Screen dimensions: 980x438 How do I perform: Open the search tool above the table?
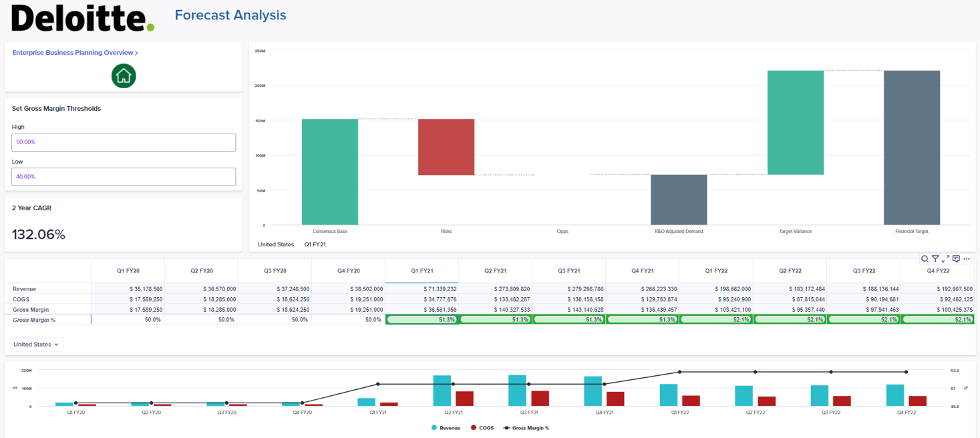[925, 258]
